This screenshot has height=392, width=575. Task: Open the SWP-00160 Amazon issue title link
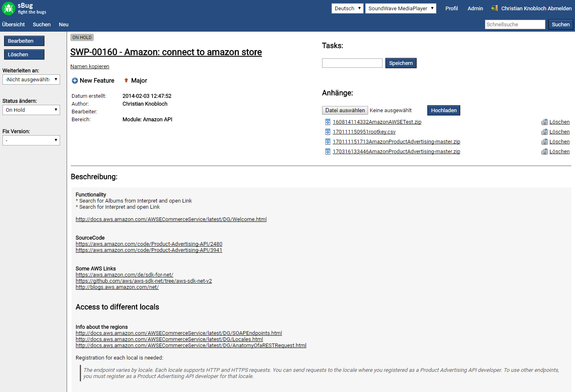[x=166, y=52]
